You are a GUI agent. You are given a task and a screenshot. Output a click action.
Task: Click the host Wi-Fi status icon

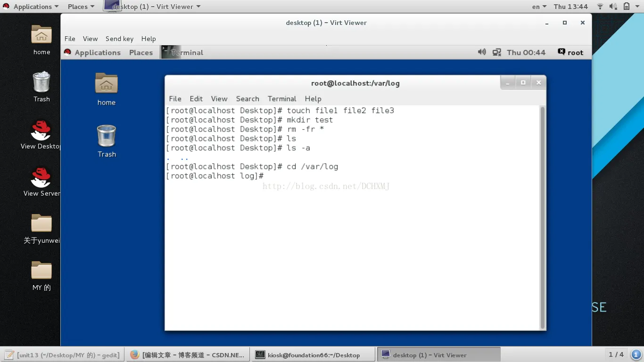tap(600, 7)
